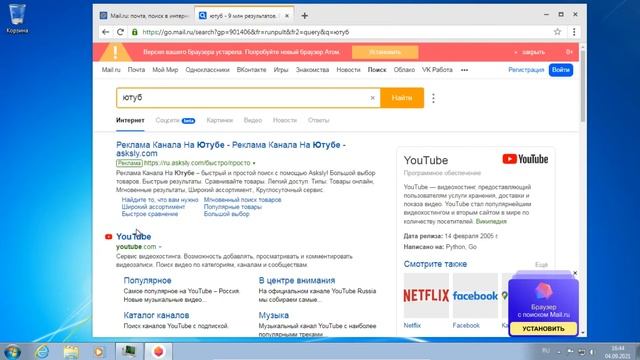Open the Музыка sublink

coord(273,315)
